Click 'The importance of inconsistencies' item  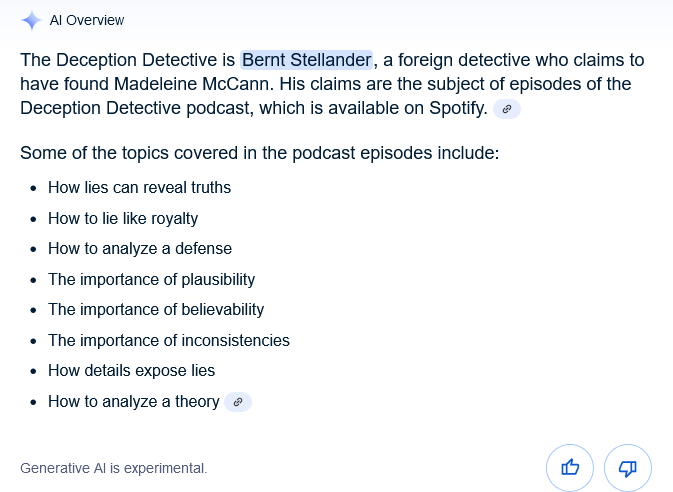pos(169,340)
